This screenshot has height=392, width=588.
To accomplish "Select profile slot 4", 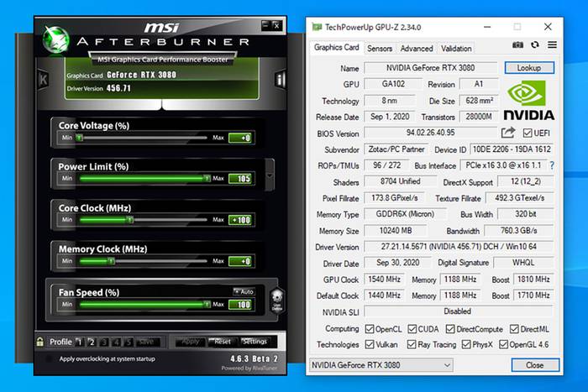I will point(117,342).
